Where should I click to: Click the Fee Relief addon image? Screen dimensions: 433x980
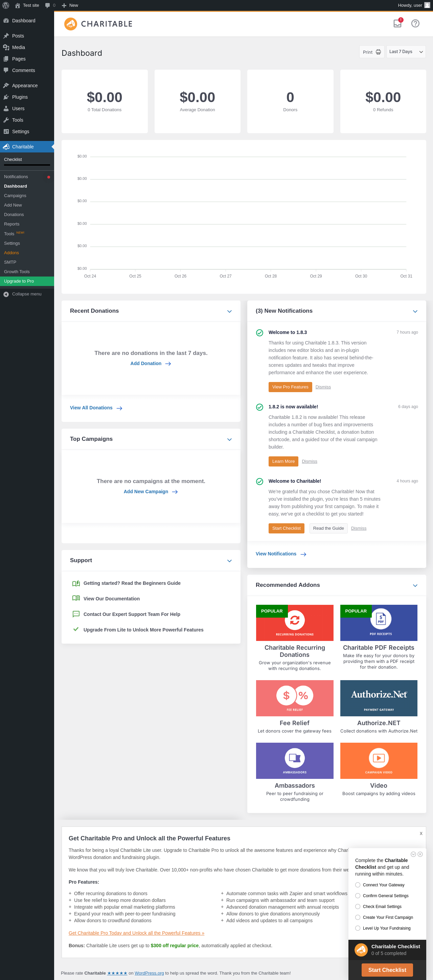(x=294, y=698)
